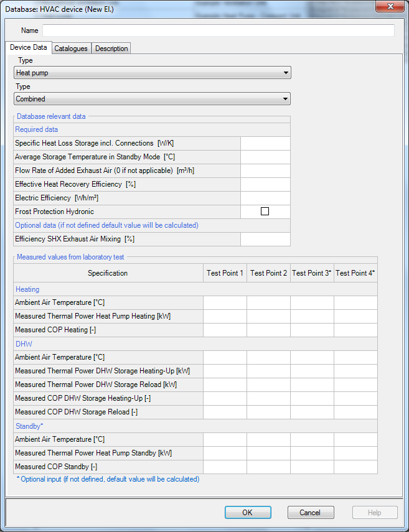Click Measured Thermal Power Heat Pump Standby Test Point 2
The height and width of the screenshot is (532, 409).
pos(268,453)
